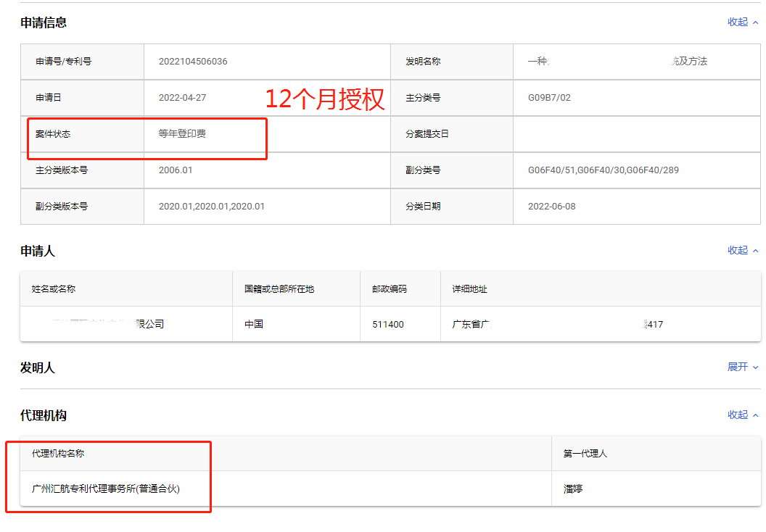Click the 案件状态 label cell
Image resolution: width=766 pixels, height=532 pixels.
(82, 134)
